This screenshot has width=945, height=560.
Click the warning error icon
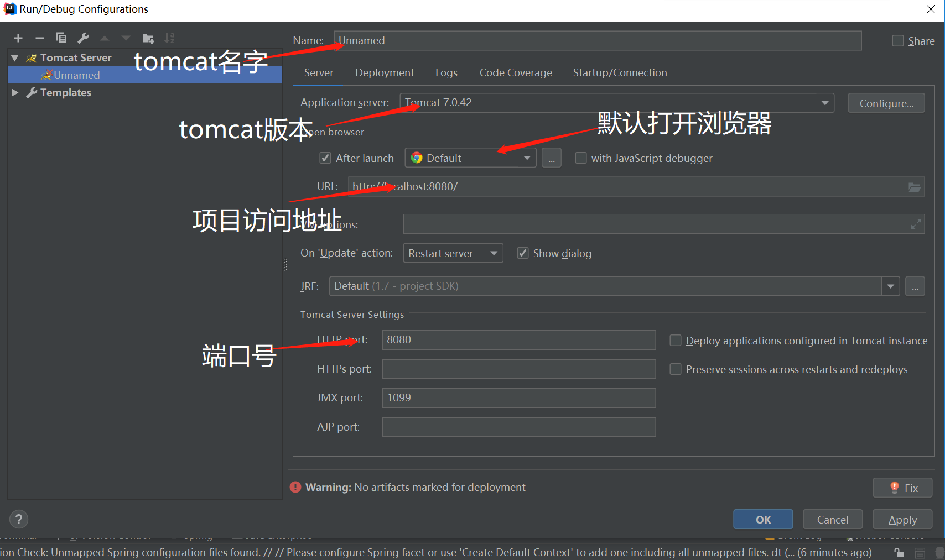coord(295,487)
